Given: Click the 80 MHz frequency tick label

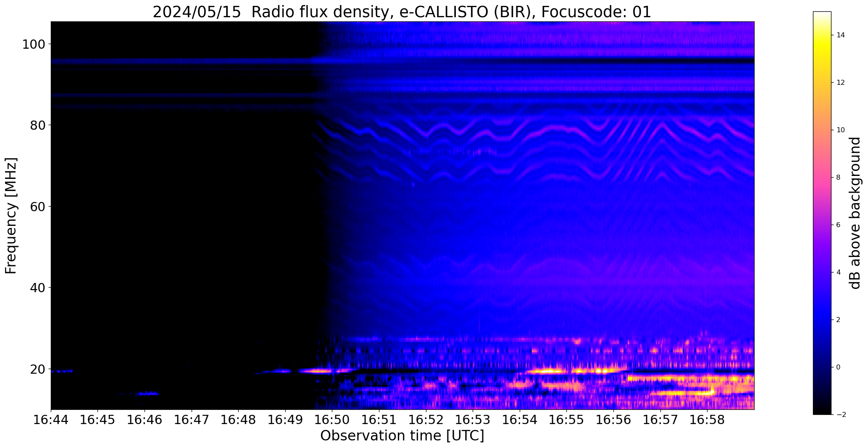Looking at the screenshot, I should [37, 125].
